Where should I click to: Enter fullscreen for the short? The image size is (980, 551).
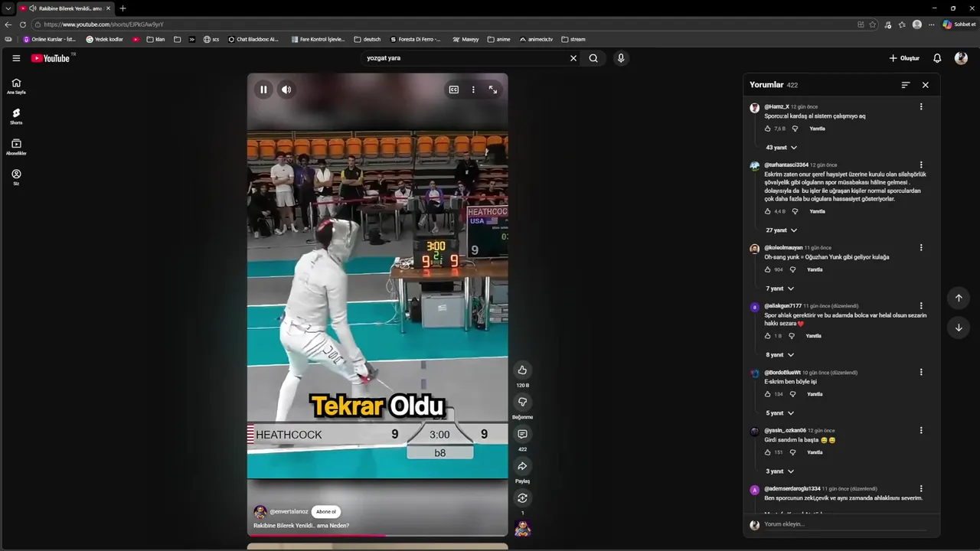tap(493, 90)
